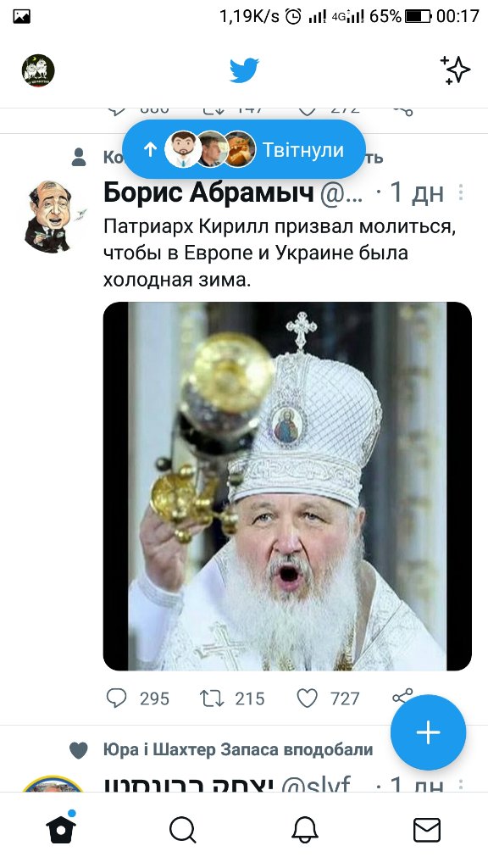The width and height of the screenshot is (488, 868).
Task: Open the Борис Абрамыч profile name link
Action: (208, 192)
